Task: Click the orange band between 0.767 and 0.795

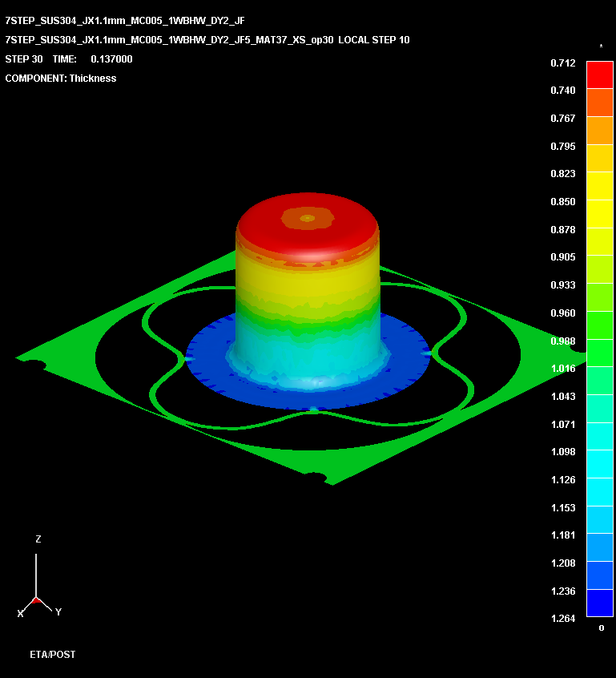Action: click(599, 131)
